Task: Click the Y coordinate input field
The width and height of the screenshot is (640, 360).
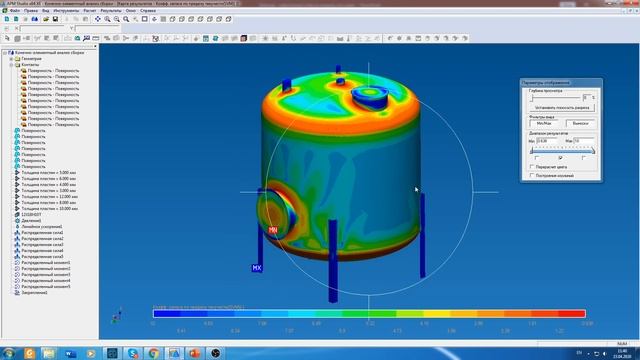Action: point(98,29)
